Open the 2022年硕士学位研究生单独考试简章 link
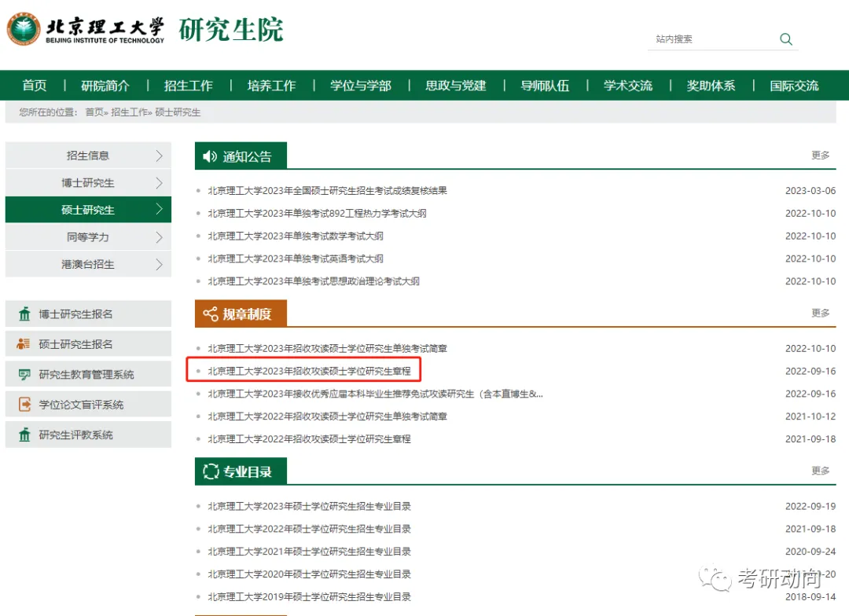The width and height of the screenshot is (849, 616). 328,416
